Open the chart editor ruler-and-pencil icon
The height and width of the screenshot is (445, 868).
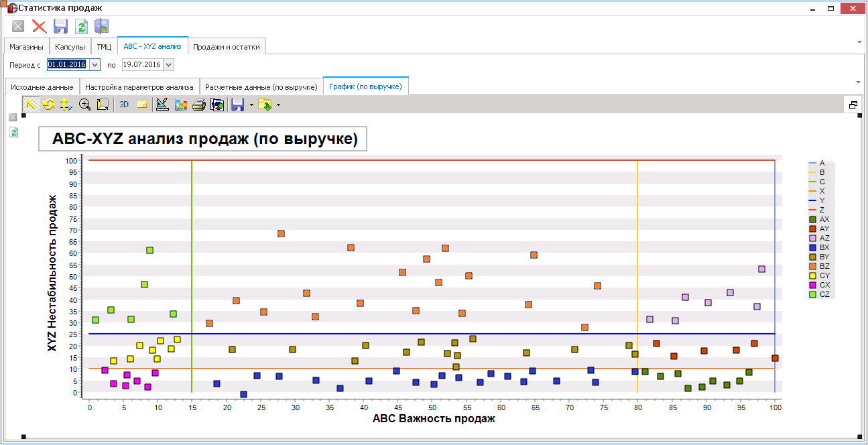pos(162,105)
